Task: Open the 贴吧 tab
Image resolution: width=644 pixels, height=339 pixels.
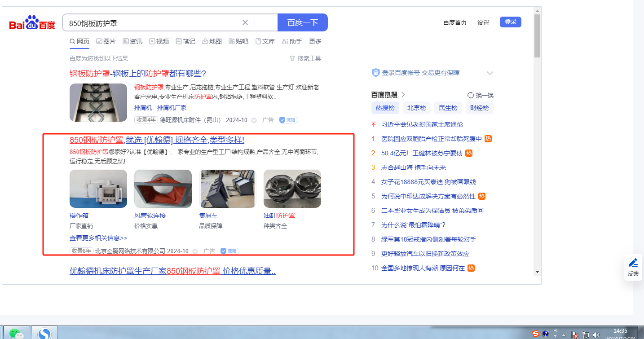Action: [238, 41]
